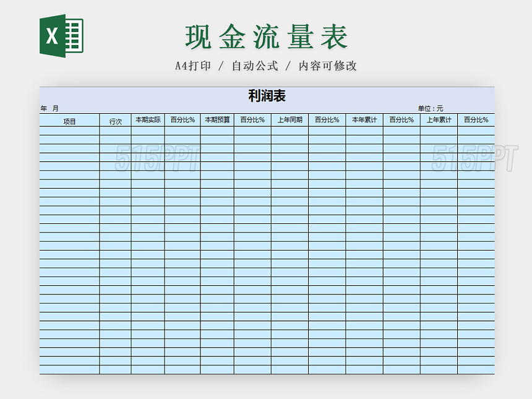Click 百分比% header after 本期预算
The height and width of the screenshot is (399, 532).
click(x=252, y=120)
